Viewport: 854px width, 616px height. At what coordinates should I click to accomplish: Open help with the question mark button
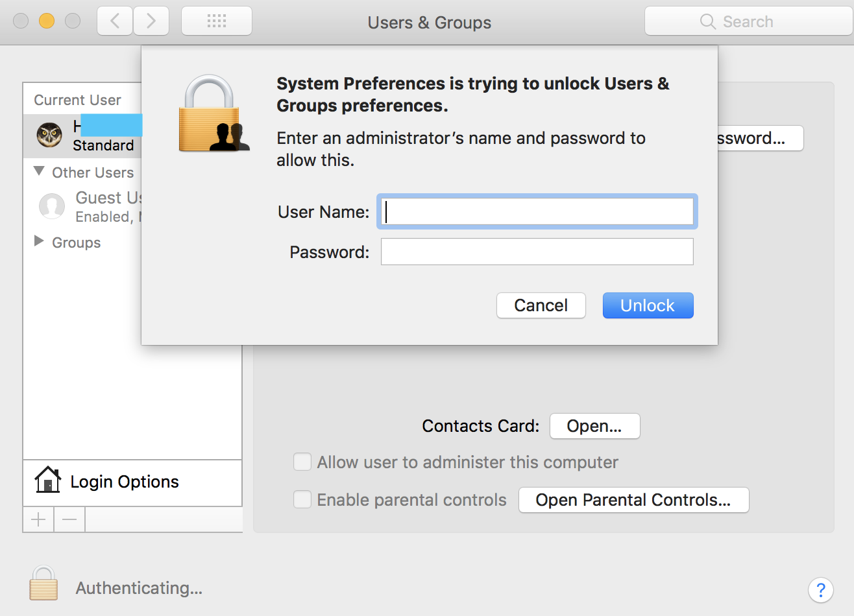820,590
